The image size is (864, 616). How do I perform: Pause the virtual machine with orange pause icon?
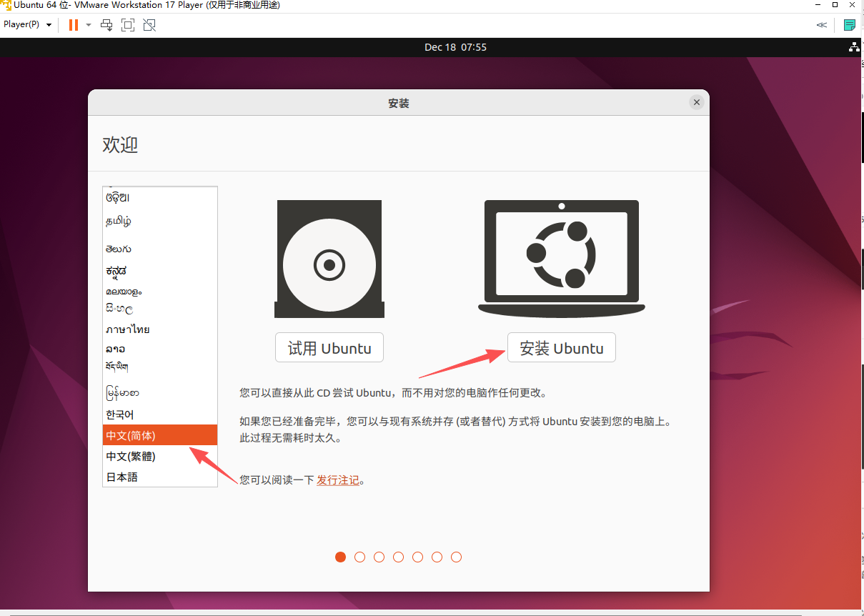(x=74, y=25)
